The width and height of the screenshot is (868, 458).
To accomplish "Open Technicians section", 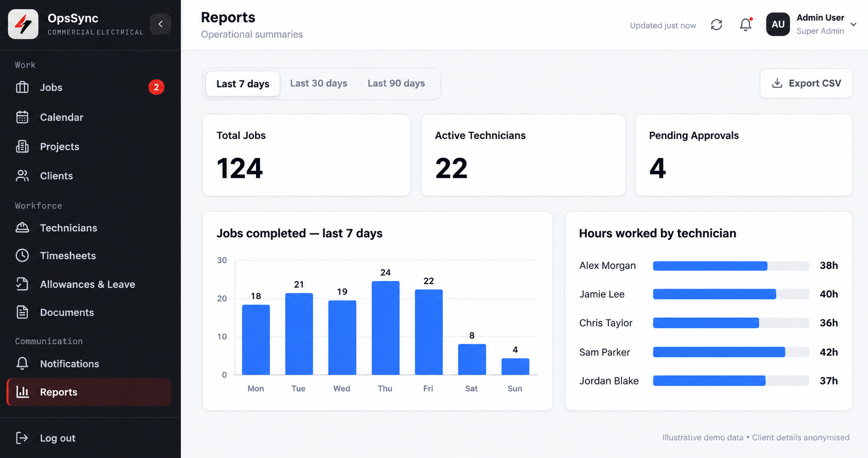I will pyautogui.click(x=68, y=228).
